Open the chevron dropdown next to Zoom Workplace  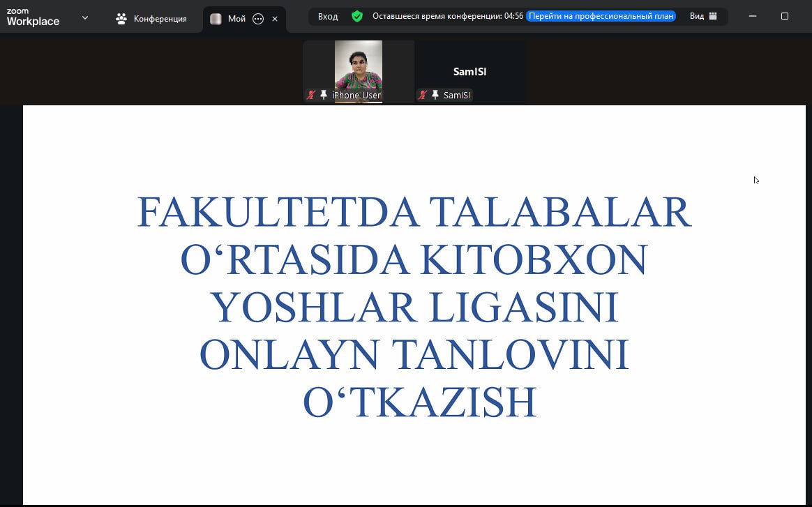[86, 17]
